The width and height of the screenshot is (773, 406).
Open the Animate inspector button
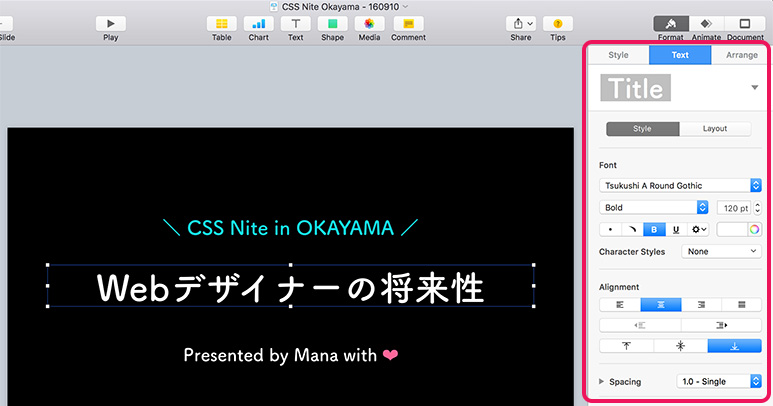(x=706, y=24)
